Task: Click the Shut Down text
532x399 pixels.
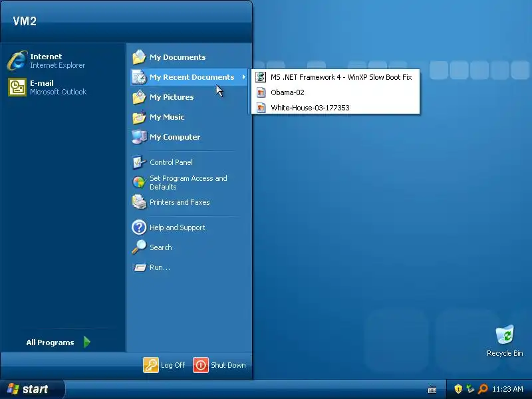Action: click(x=228, y=365)
